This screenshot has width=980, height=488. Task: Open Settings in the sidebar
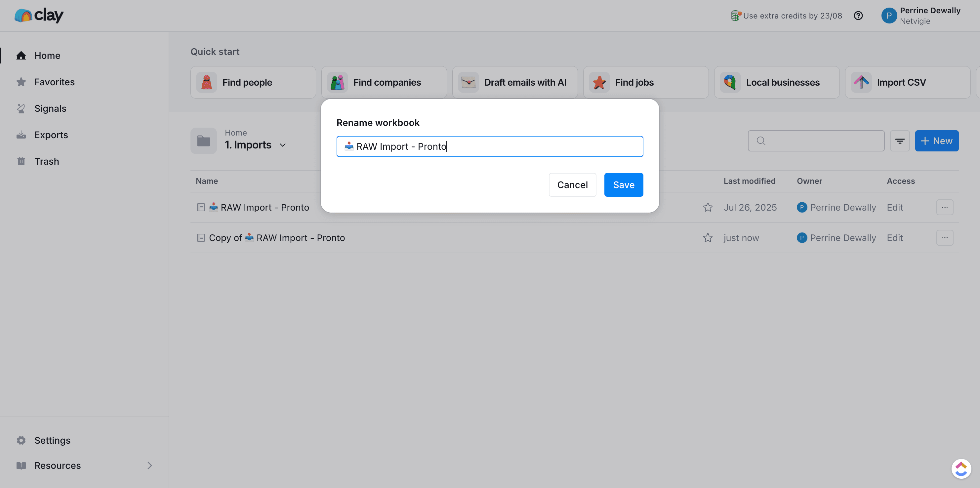[x=52, y=440]
